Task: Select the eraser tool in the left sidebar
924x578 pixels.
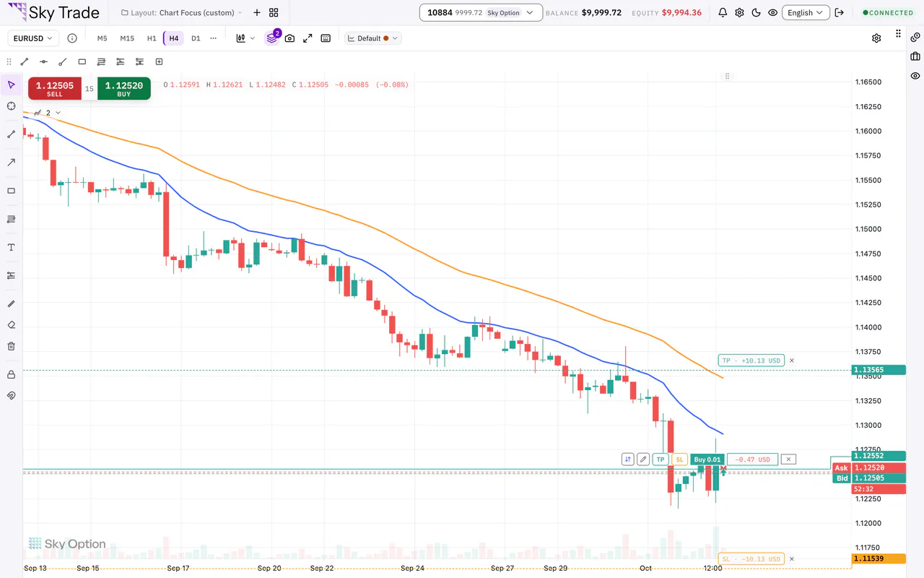Action: pos(12,324)
